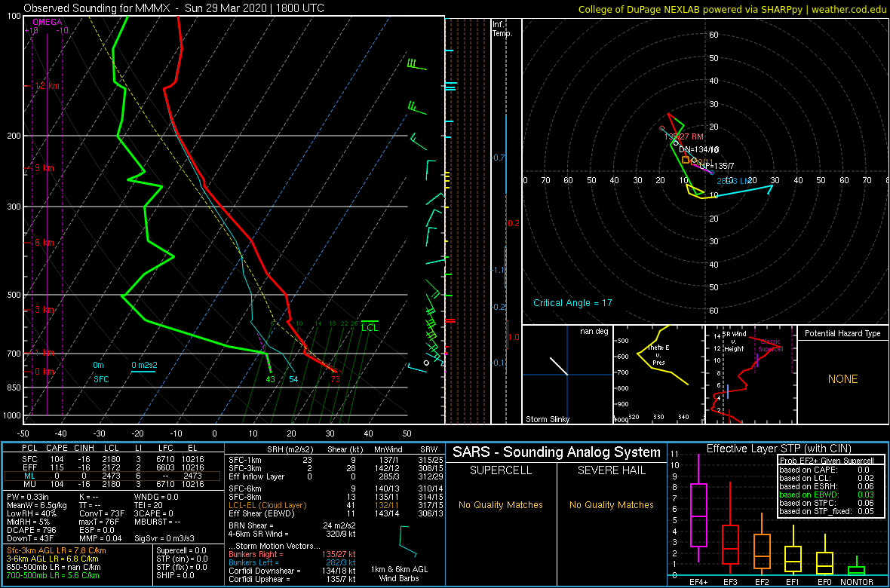Click the Bunkers Right = 135/27 kt line

point(293,554)
